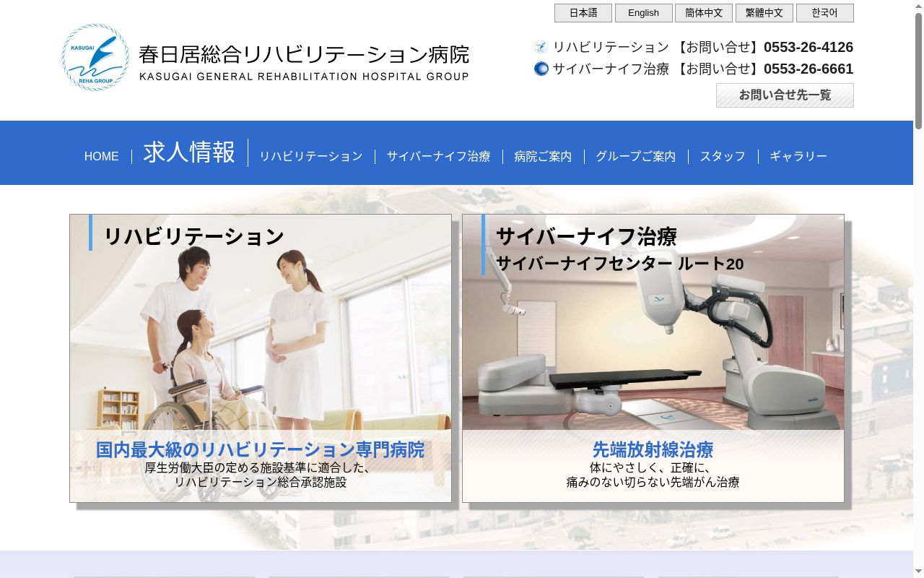The height and width of the screenshot is (578, 924).
Task: Click text 痛みのない切らない先端がん治療
Action: (653, 482)
